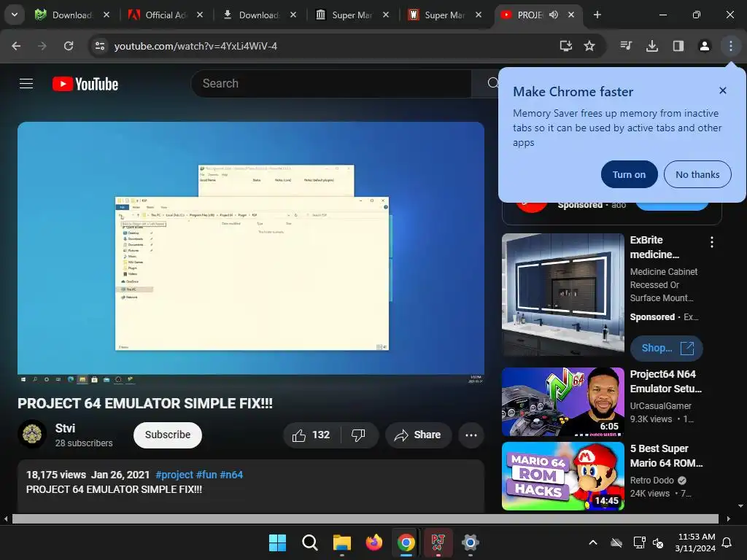Image resolution: width=747 pixels, height=560 pixels.
Task: Dismiss the Make Chrome faster popup
Action: click(x=723, y=90)
